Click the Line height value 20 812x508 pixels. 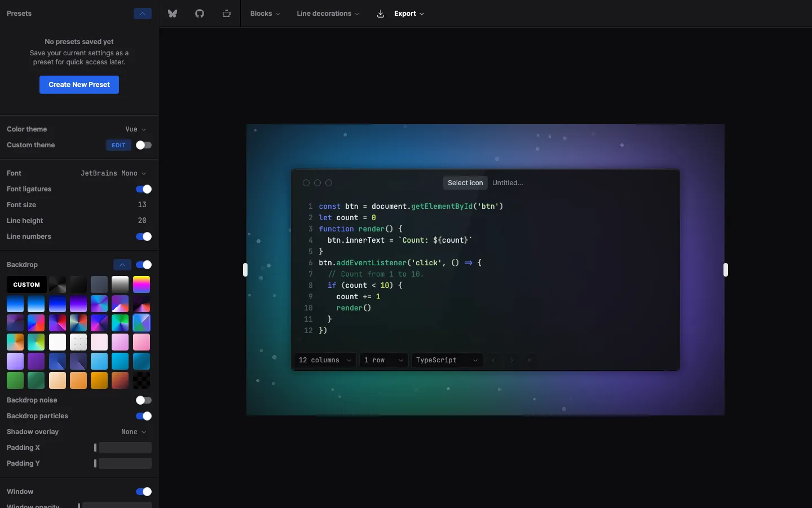coord(142,221)
